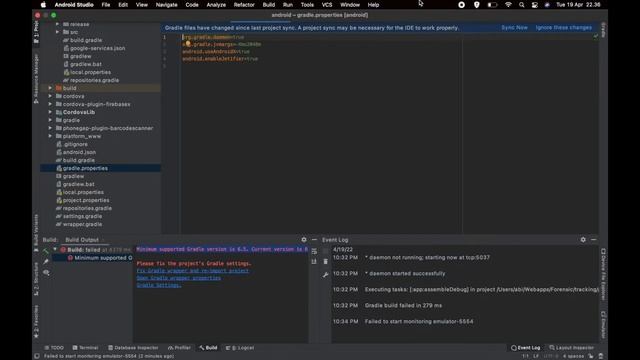Open the Favorites side panel
The image size is (640, 360).
click(36, 322)
